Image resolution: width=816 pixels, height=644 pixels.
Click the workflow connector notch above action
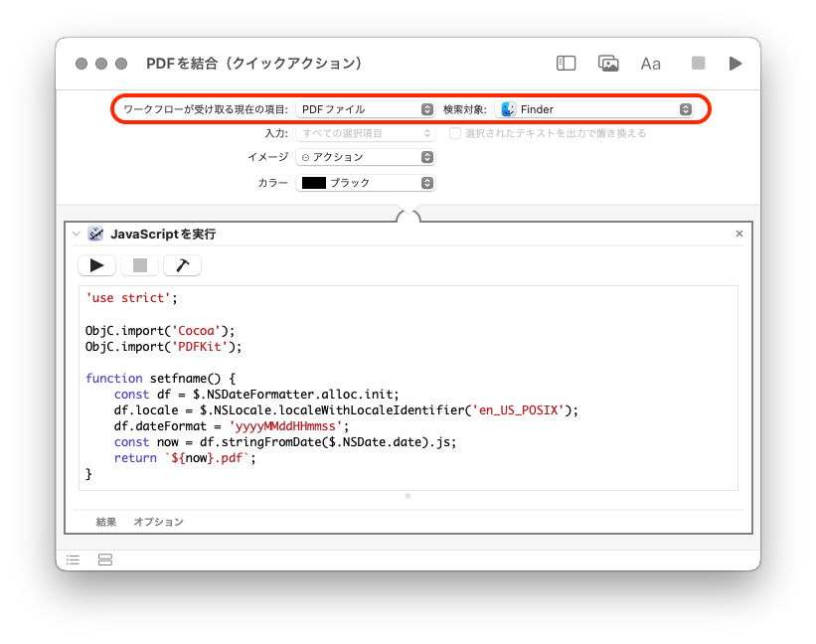408,215
